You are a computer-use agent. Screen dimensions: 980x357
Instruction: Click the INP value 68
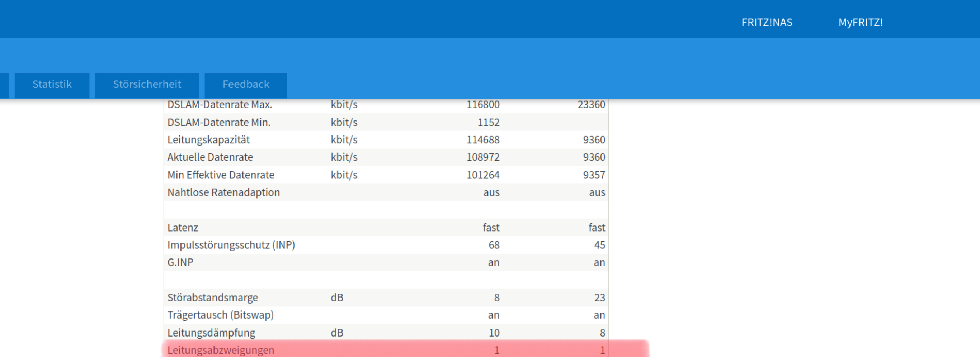494,245
